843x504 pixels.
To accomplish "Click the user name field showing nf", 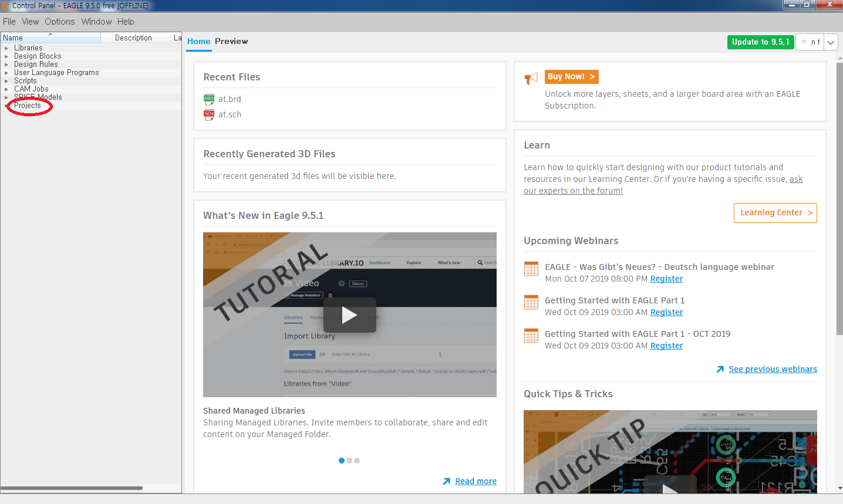I will (x=810, y=42).
